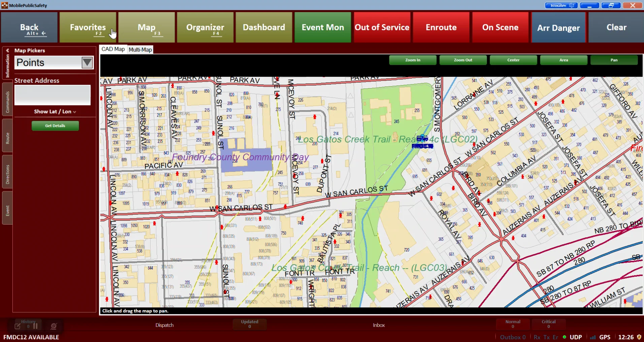Viewport: 644px width, 342px height.
Task: Set status to Enroute
Action: tap(441, 27)
